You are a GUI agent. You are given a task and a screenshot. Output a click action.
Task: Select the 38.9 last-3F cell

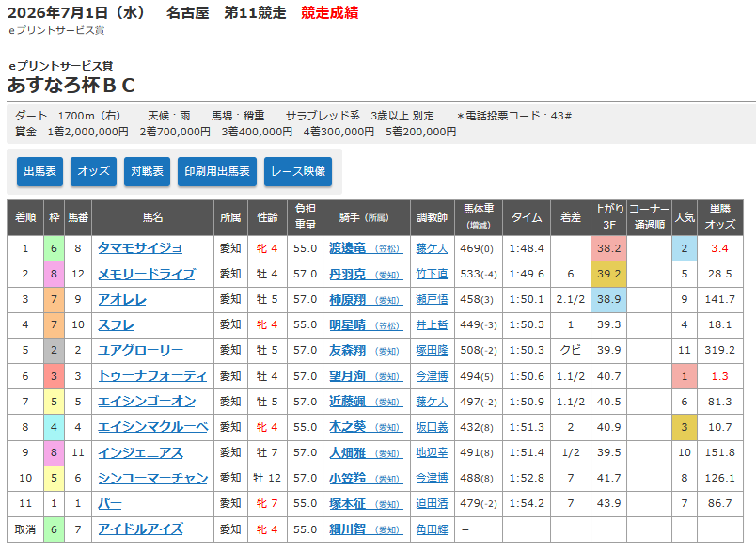click(609, 299)
